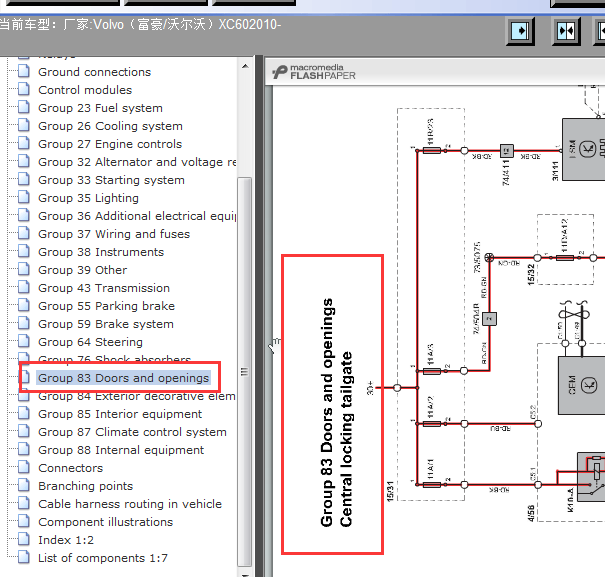This screenshot has width=605, height=577.
Task: Open Group 84 Exterior decorative elements
Action: coord(137,396)
